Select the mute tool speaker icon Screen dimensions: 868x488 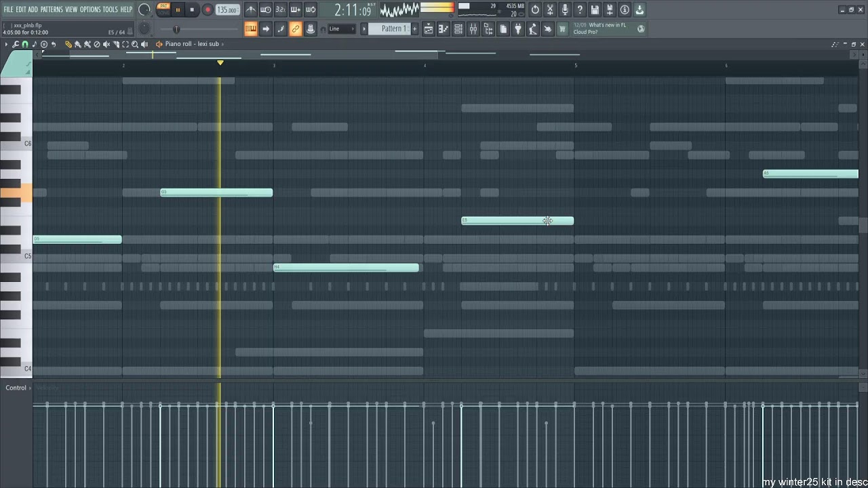coord(106,44)
